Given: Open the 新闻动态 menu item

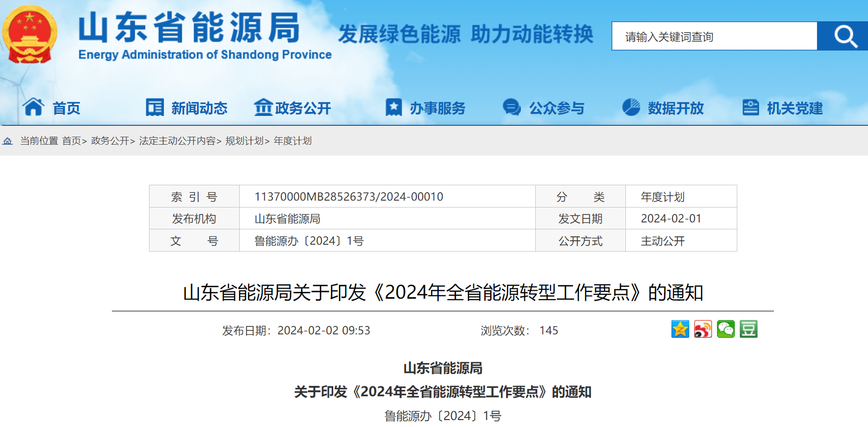Looking at the screenshot, I should (199, 108).
